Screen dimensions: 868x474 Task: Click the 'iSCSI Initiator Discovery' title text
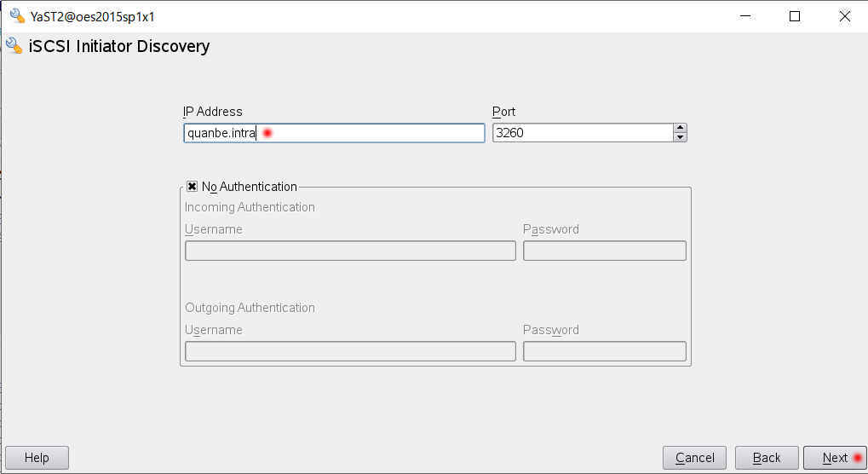point(119,46)
